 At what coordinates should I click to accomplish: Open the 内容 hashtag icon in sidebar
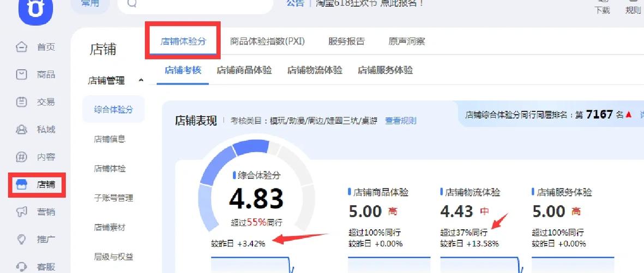pos(21,157)
